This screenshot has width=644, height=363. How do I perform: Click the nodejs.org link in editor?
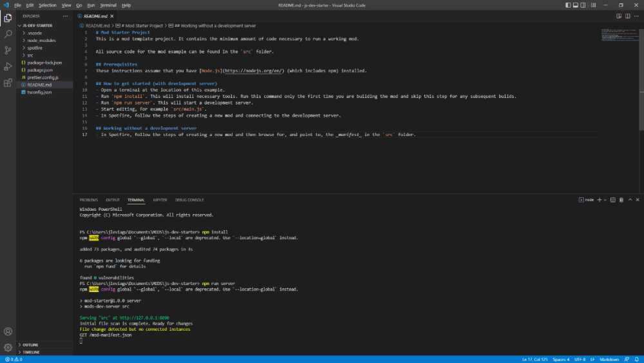253,71
